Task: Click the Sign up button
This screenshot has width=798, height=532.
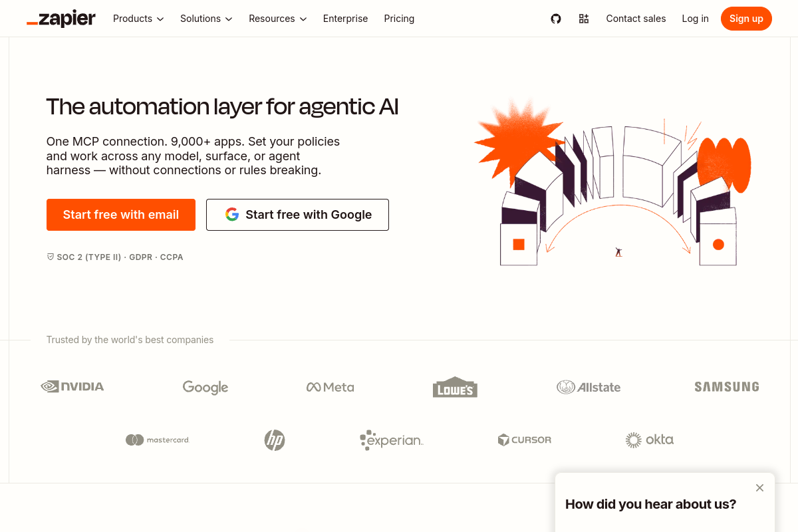Action: (x=746, y=19)
